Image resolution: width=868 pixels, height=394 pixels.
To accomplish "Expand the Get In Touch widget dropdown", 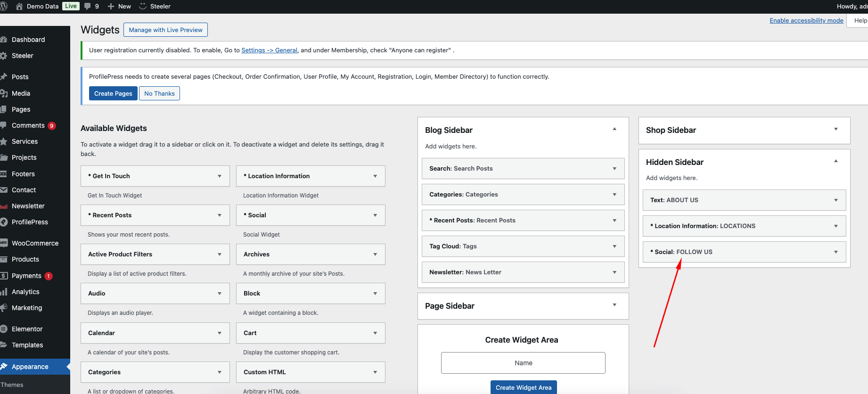I will [220, 176].
